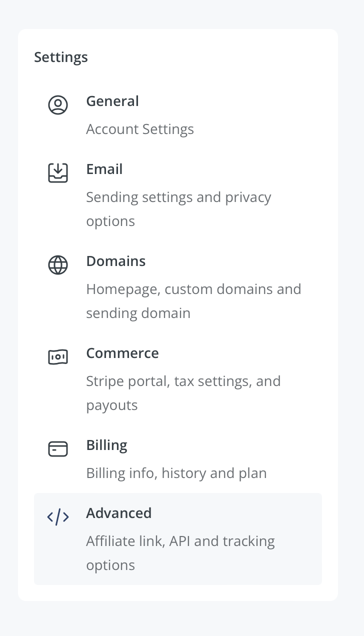Click 'Affiliate link, API and tracking options'

pos(180,553)
